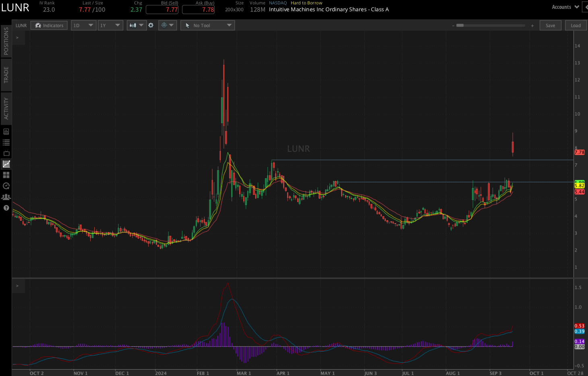
Task: Click the NASDAQ exchange label
Action: point(278,3)
